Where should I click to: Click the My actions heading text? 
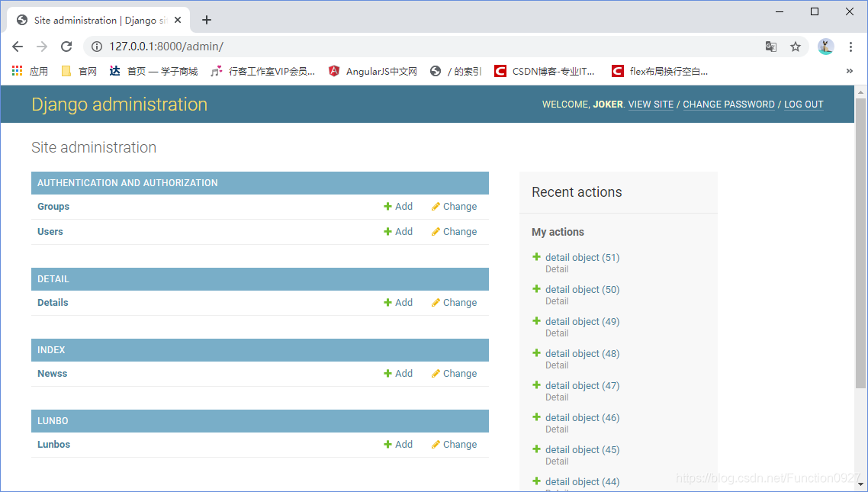558,232
